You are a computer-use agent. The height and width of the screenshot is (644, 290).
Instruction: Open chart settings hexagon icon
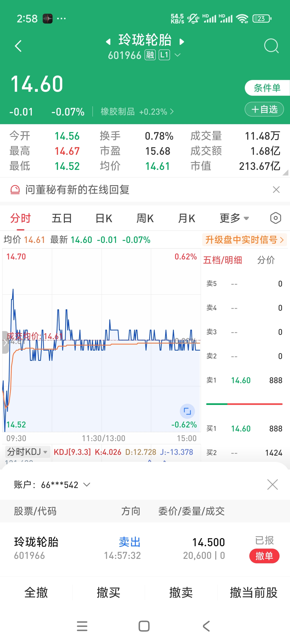coord(275,218)
